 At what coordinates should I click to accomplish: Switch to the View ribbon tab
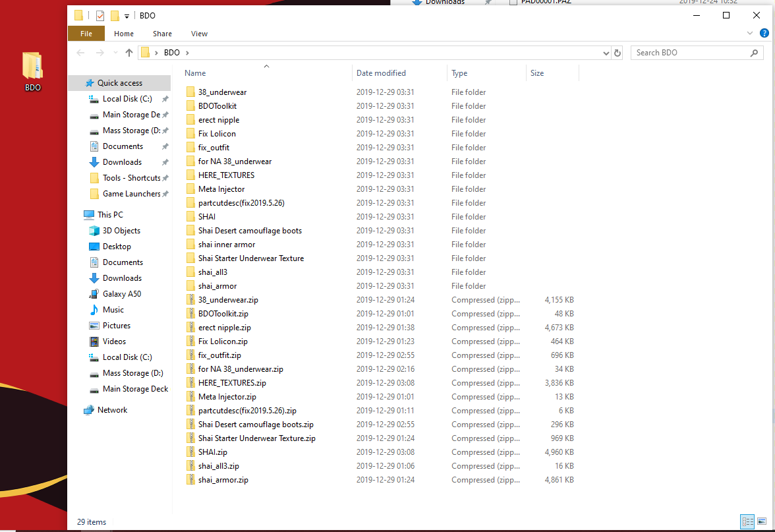199,34
